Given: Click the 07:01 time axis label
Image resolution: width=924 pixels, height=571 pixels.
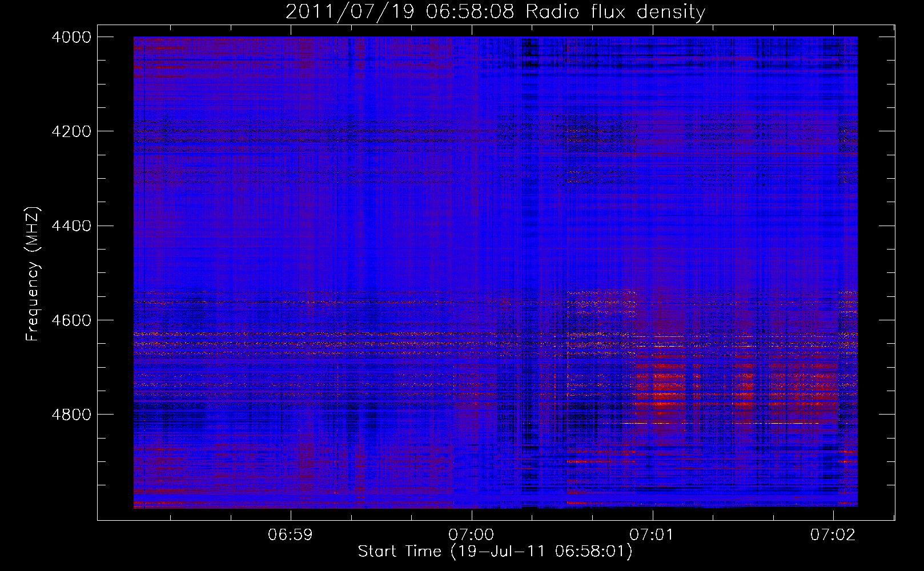Looking at the screenshot, I should point(652,535).
